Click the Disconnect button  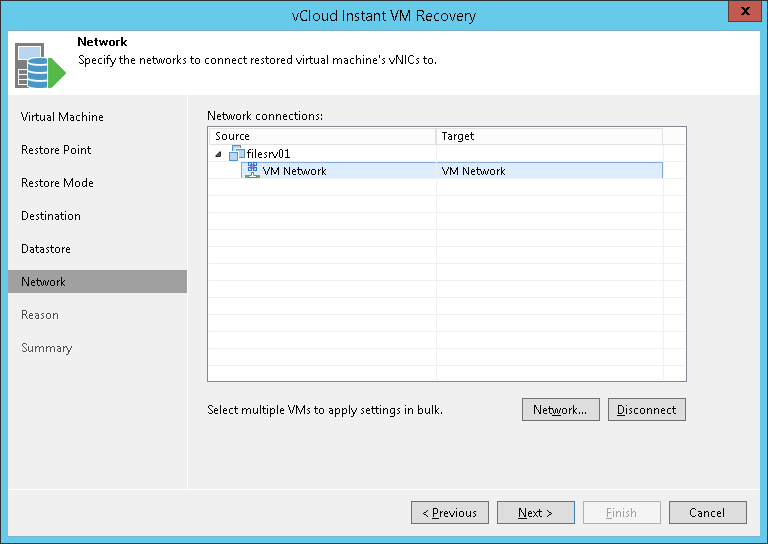pyautogui.click(x=647, y=409)
